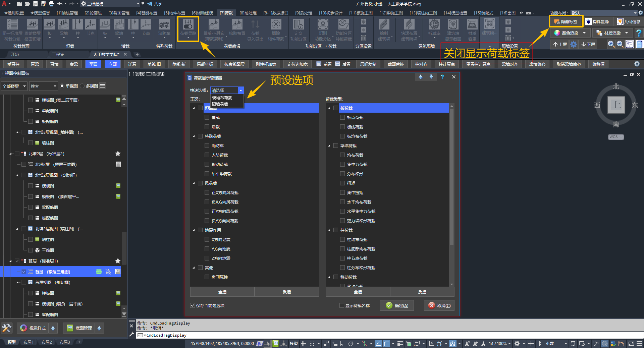Click 当前楼层楼面恒活 in the ribbon

pyautogui.click(x=33, y=30)
